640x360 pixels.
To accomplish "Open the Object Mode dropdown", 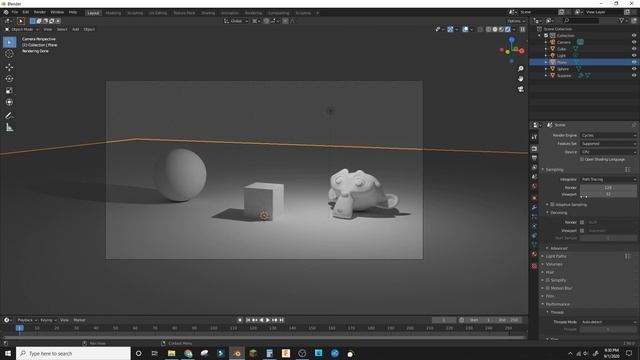I will [21, 29].
